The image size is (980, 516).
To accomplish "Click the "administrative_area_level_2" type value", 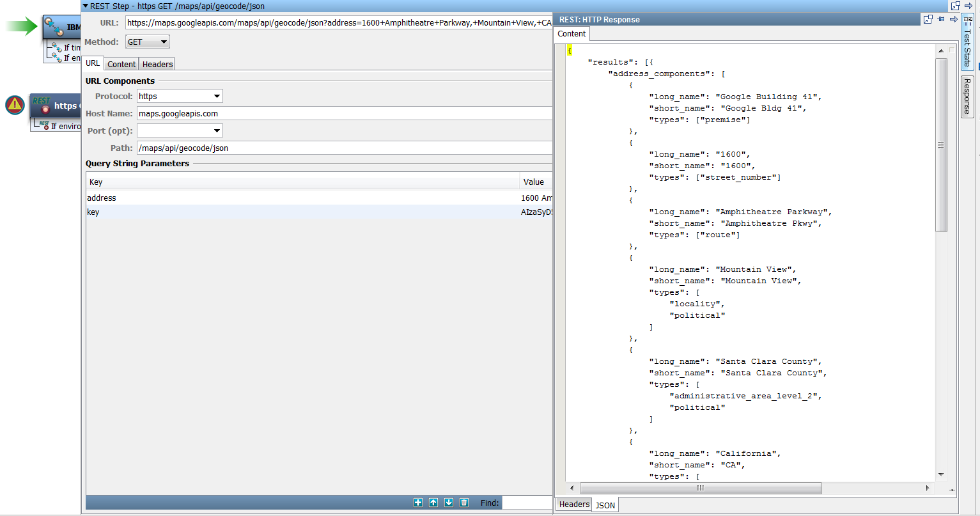I will tap(743, 396).
